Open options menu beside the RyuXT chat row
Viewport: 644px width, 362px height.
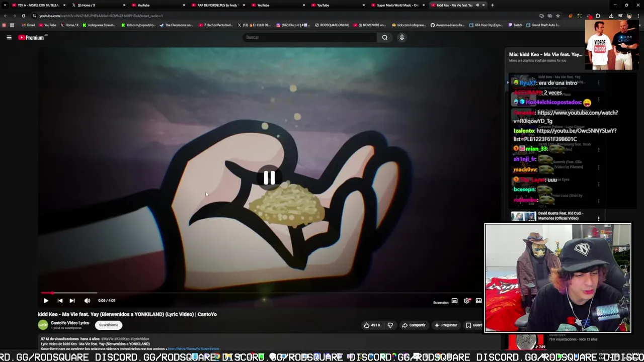pos(598,83)
